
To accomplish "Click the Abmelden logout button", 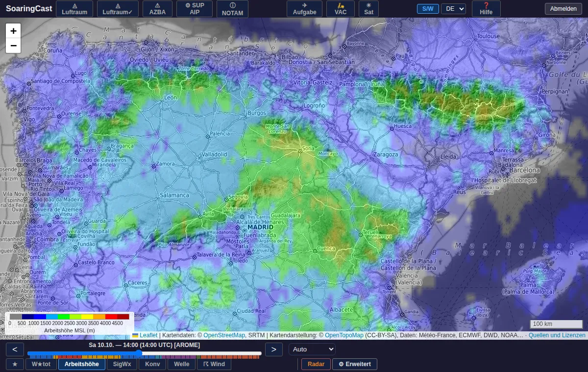I will pyautogui.click(x=563, y=9).
